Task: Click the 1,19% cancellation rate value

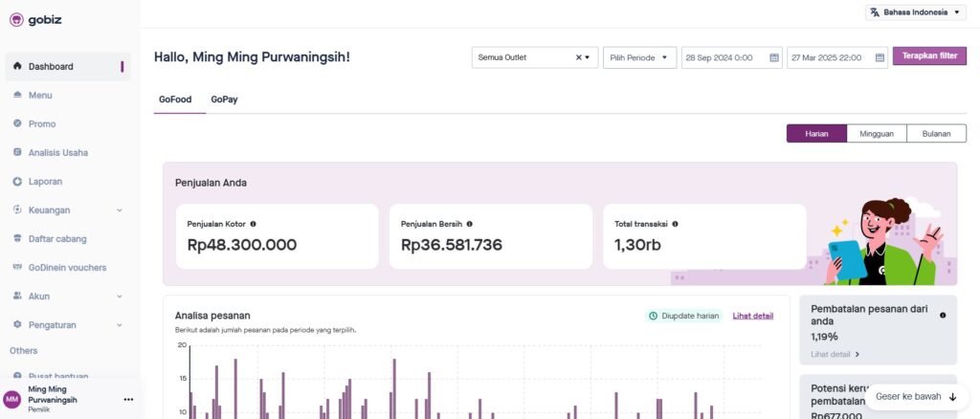Action: (824, 337)
